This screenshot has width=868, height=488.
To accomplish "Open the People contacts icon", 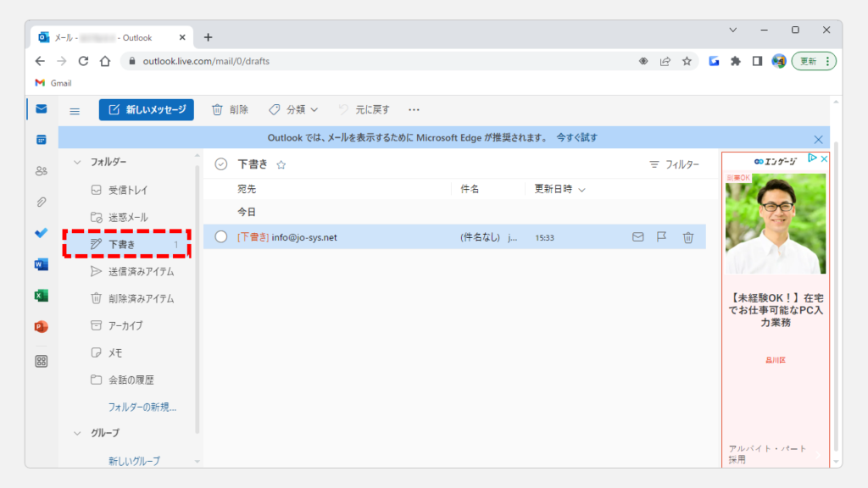I will coord(41,170).
